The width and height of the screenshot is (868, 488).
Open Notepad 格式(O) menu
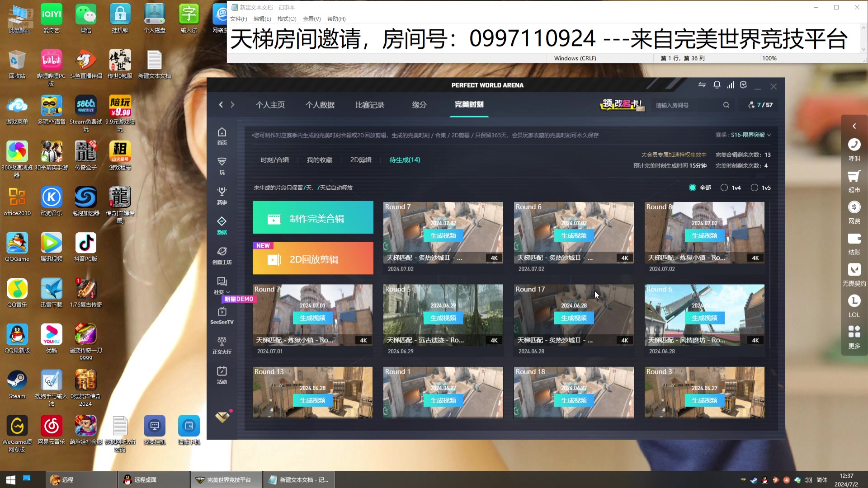coord(287,19)
